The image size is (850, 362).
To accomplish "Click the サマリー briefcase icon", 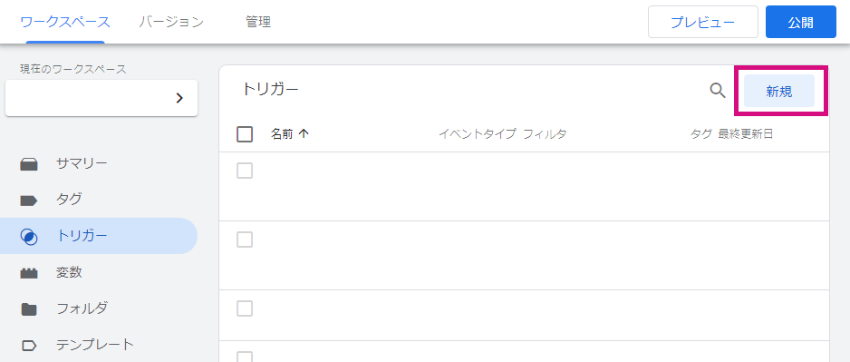I will (x=29, y=165).
